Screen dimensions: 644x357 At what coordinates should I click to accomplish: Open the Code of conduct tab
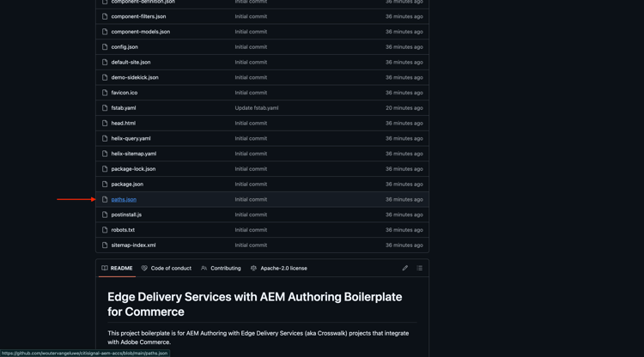(x=166, y=269)
